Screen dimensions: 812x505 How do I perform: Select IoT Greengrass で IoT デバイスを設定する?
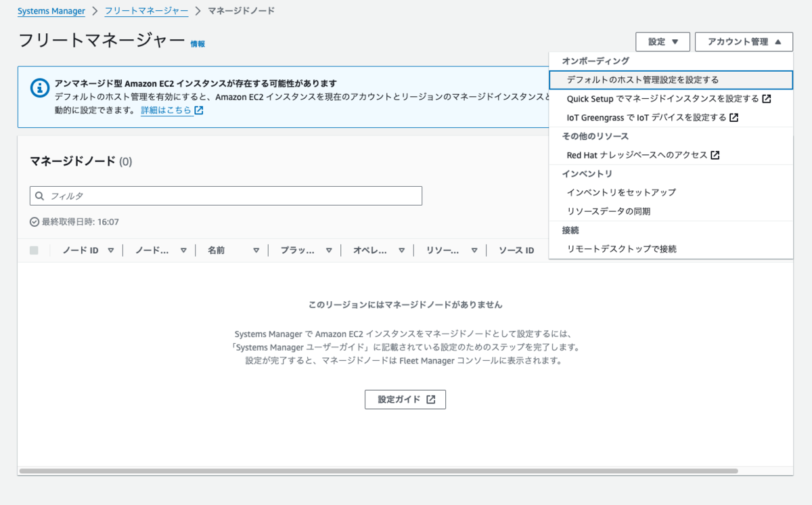(x=671, y=118)
